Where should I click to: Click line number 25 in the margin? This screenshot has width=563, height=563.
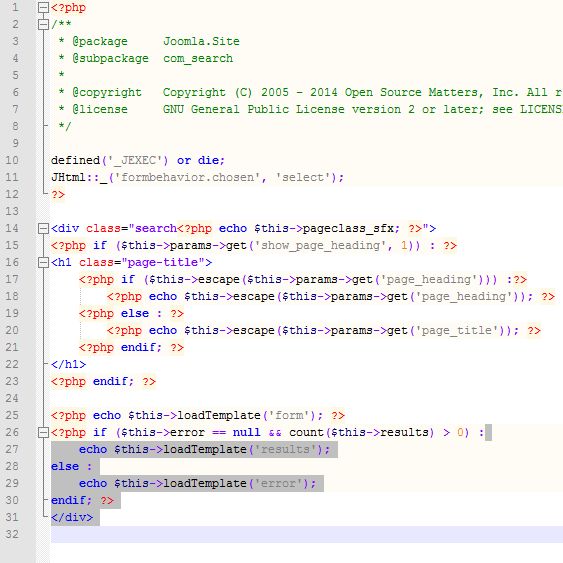(x=12, y=415)
